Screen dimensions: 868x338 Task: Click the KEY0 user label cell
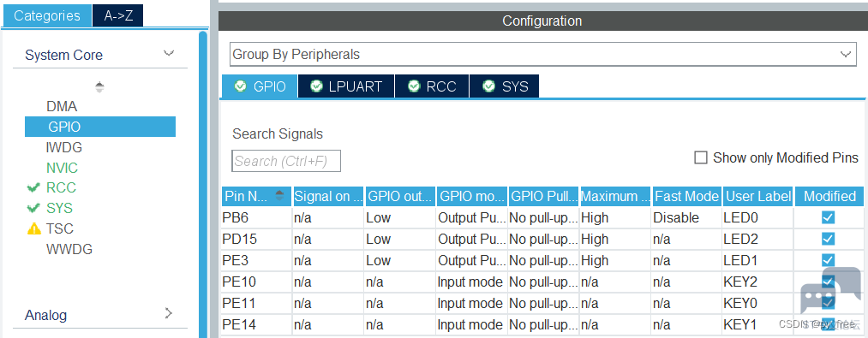coord(758,303)
